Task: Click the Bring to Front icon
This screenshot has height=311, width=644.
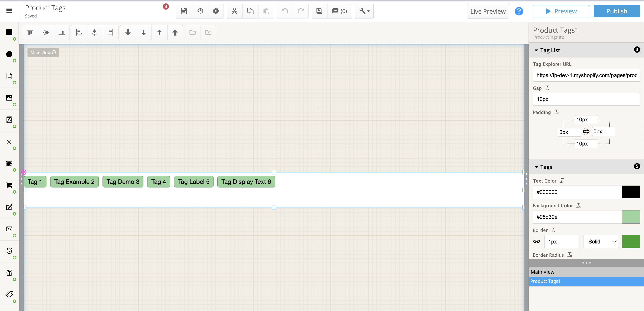Action: (x=175, y=32)
